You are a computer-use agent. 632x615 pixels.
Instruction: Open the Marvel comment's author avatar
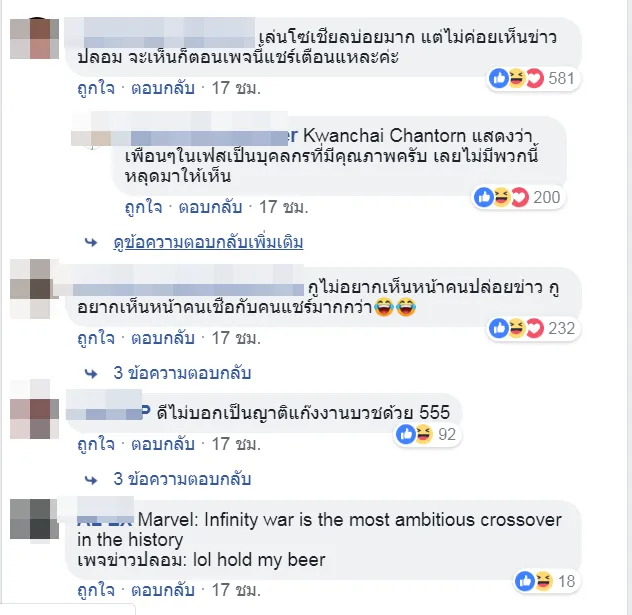34,519
